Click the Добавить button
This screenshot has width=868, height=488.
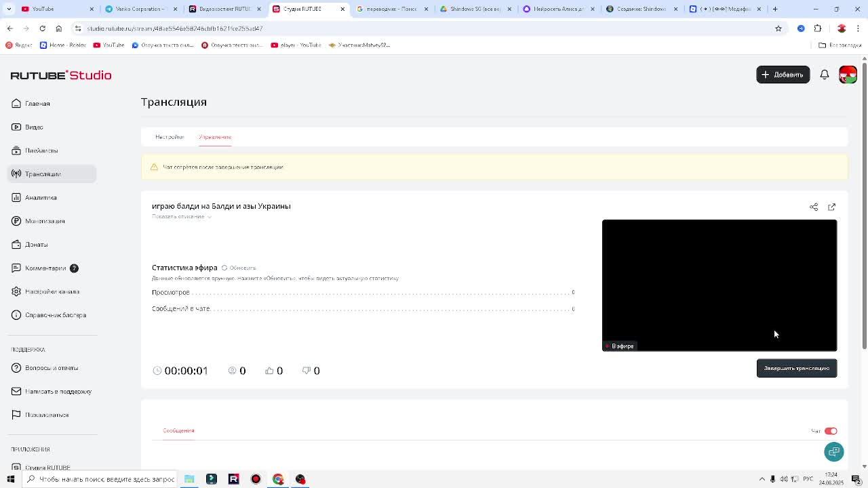783,75
